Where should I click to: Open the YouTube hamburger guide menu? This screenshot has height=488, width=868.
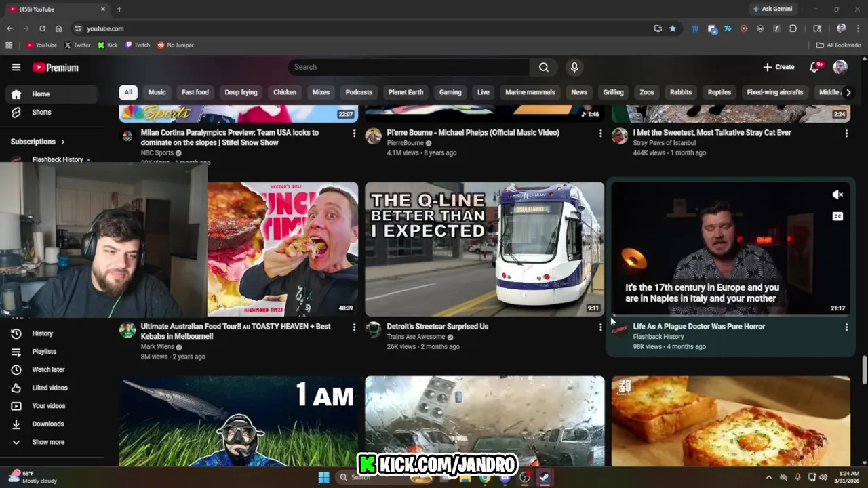pyautogui.click(x=16, y=67)
